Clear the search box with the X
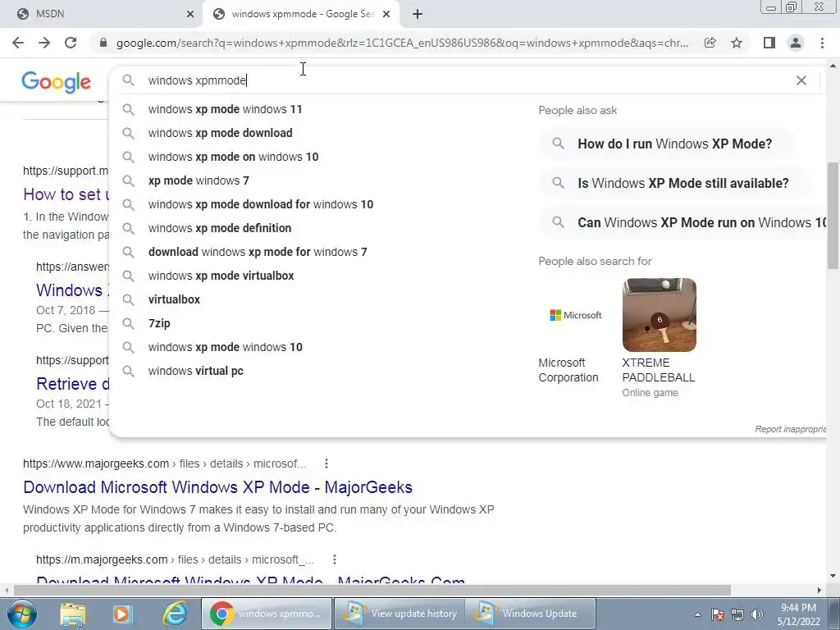The height and width of the screenshot is (630, 840). point(801,80)
